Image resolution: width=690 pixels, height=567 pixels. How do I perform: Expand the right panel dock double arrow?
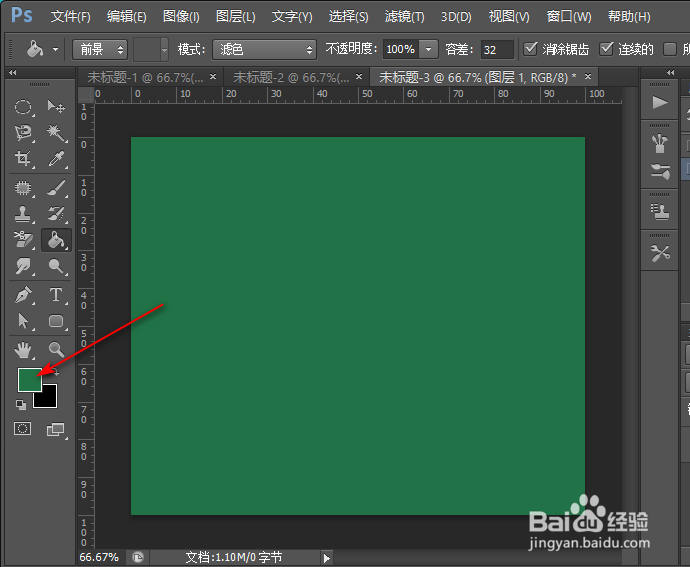[x=670, y=72]
